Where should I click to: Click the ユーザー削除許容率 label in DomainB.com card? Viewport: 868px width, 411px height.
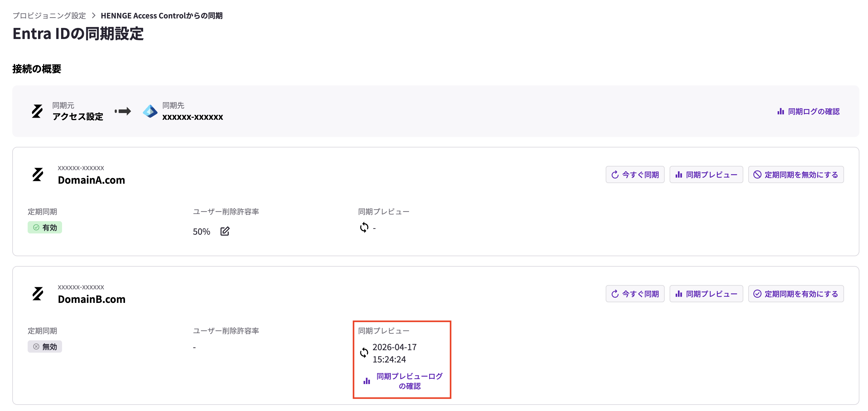tap(226, 331)
